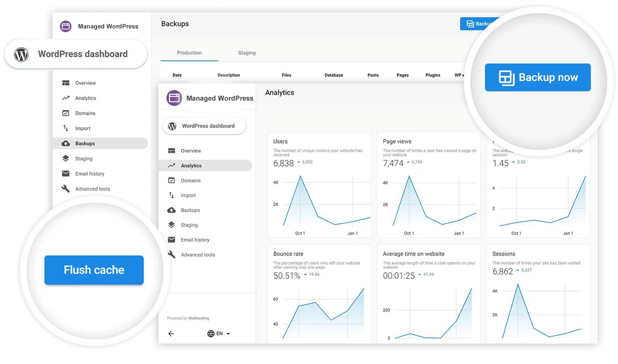
Task: Click the Flush cache button
Action: point(94,270)
